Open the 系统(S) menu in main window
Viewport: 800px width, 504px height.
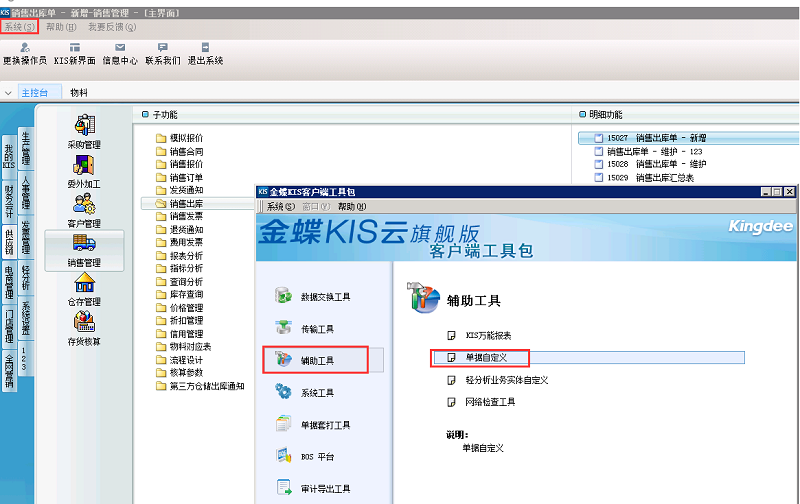pos(20,27)
